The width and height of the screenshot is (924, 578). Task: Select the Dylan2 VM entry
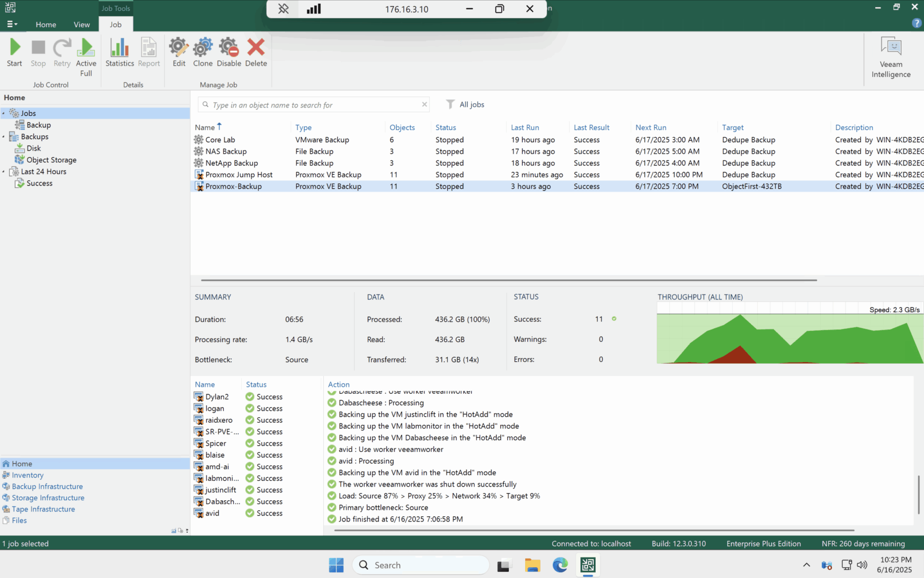coord(217,396)
